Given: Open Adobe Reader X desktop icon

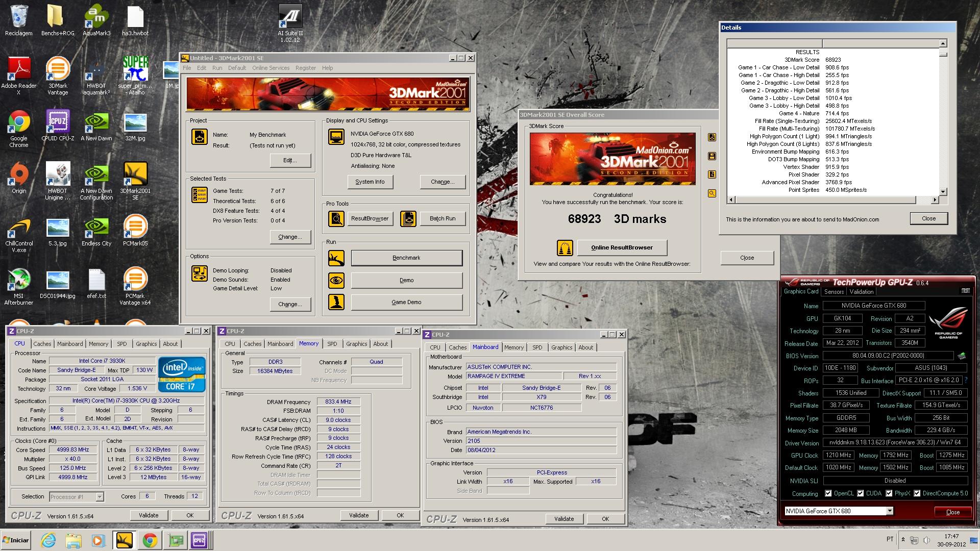Looking at the screenshot, I should pyautogui.click(x=19, y=76).
